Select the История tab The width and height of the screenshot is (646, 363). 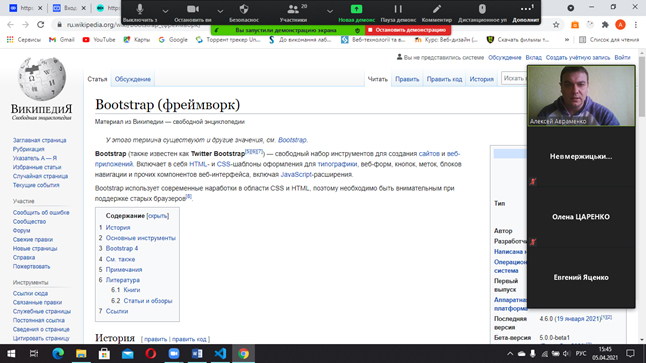(482, 79)
